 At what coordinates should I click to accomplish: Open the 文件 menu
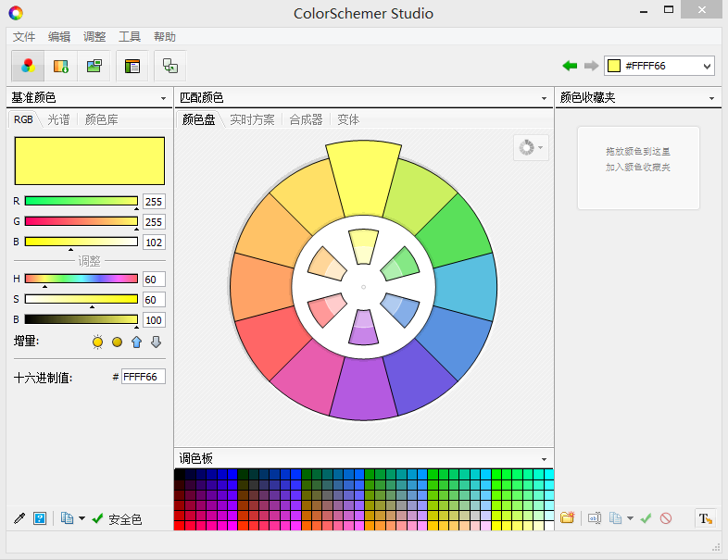[x=24, y=37]
